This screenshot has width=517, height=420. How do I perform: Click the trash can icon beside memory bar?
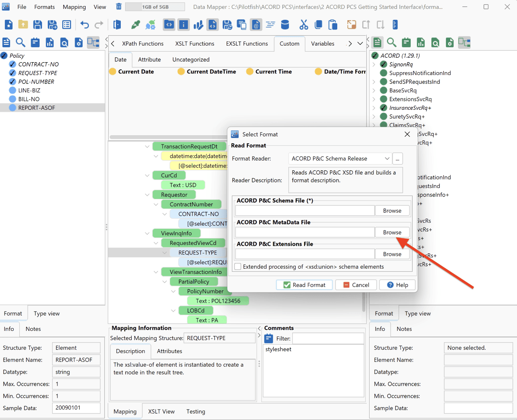(x=119, y=6)
